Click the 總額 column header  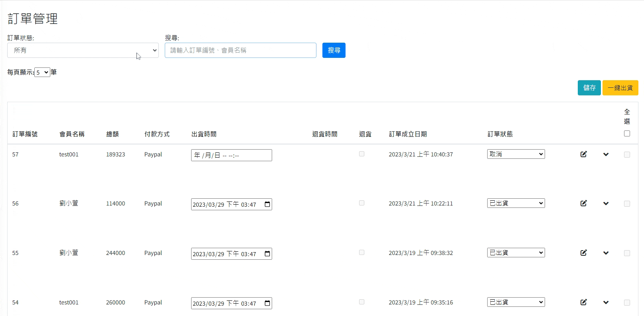point(113,134)
